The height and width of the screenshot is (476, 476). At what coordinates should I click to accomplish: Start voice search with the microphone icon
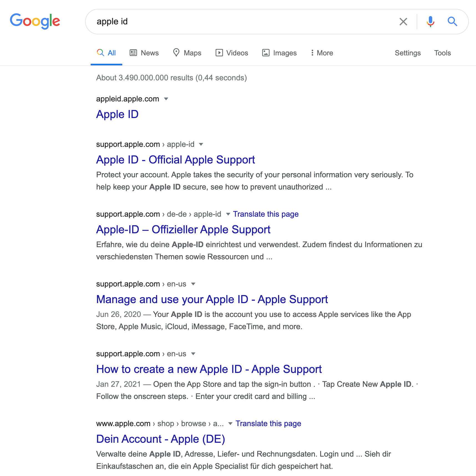coord(430,22)
